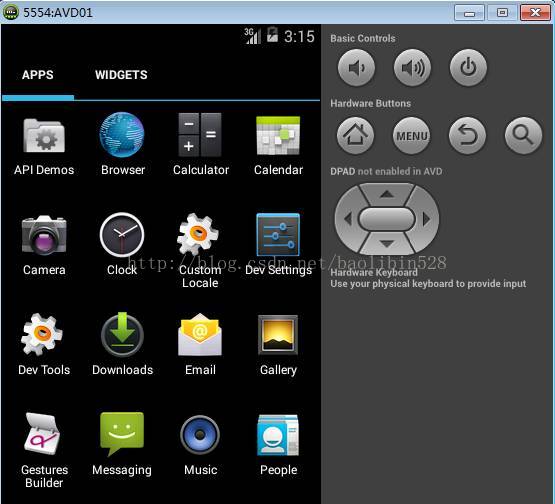
Task: Click the hardware Search button
Action: click(x=523, y=135)
